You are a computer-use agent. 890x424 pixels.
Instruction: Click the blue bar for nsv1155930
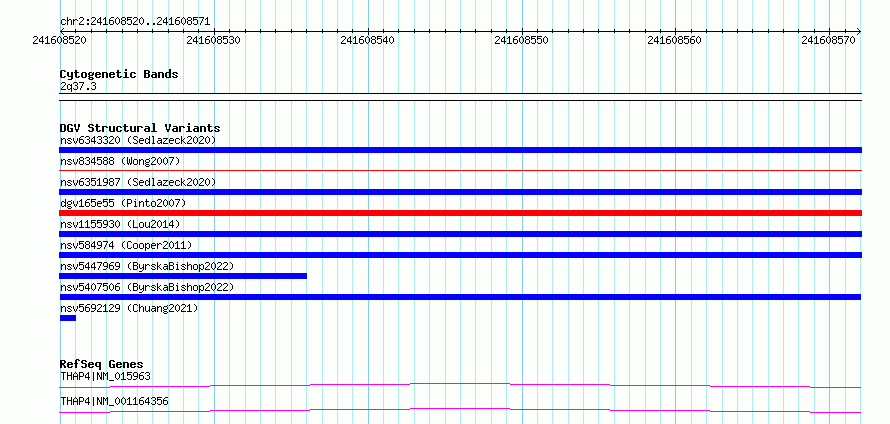point(460,234)
